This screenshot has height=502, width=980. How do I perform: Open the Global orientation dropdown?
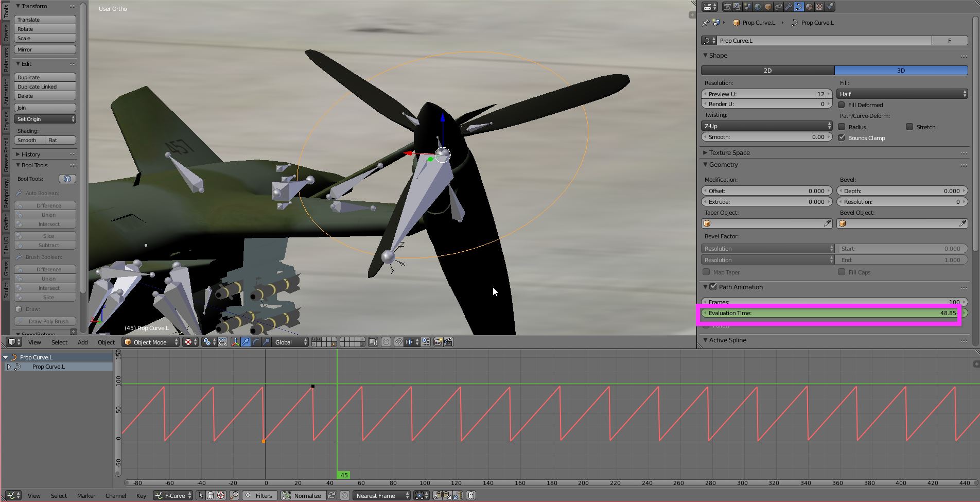pos(291,342)
